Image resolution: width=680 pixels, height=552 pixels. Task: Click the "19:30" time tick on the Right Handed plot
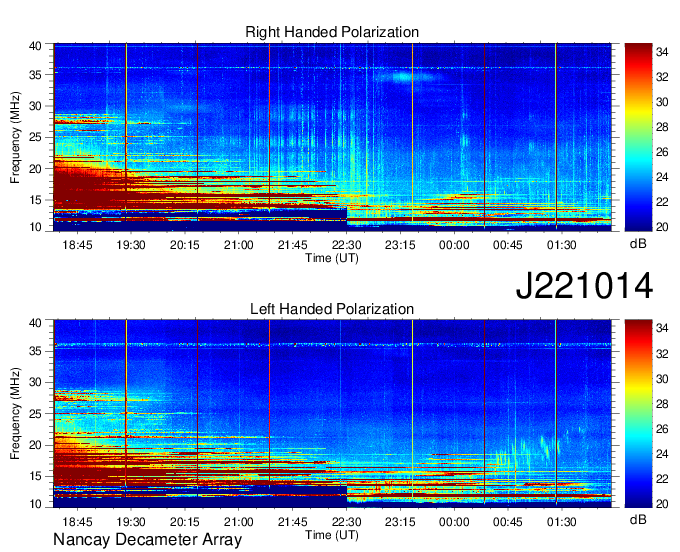click(131, 245)
